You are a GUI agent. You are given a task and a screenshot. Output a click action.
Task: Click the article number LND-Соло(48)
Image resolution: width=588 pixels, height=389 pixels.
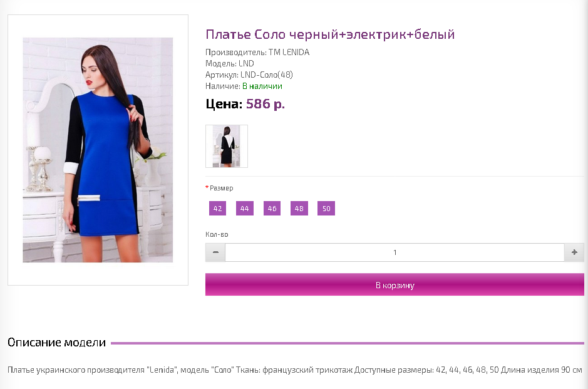pyautogui.click(x=267, y=75)
